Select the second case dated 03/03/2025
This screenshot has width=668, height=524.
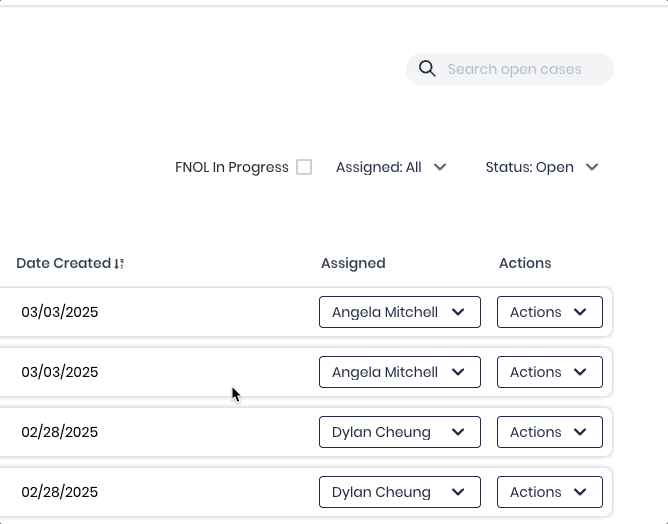(60, 372)
